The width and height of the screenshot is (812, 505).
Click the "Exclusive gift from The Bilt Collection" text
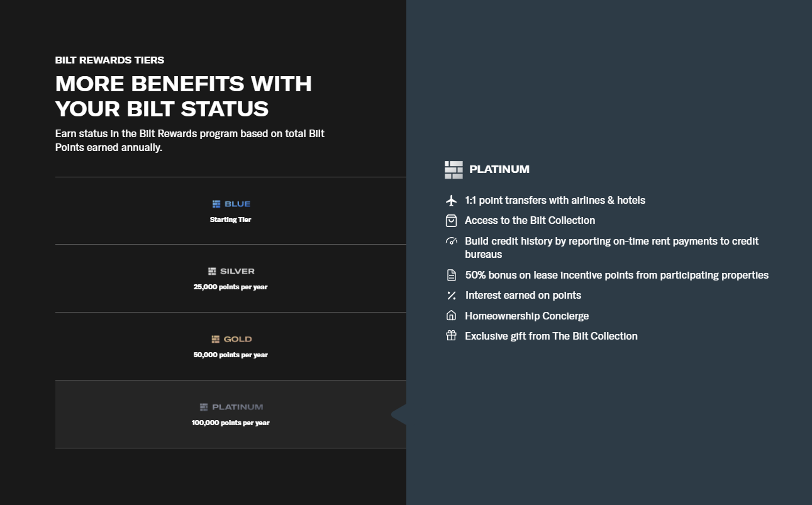pyautogui.click(x=551, y=336)
